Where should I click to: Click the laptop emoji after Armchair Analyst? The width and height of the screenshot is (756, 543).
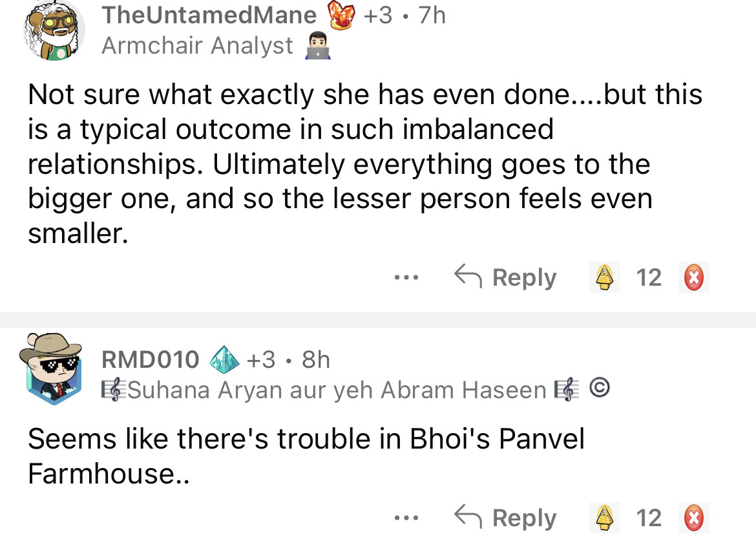pos(317,46)
